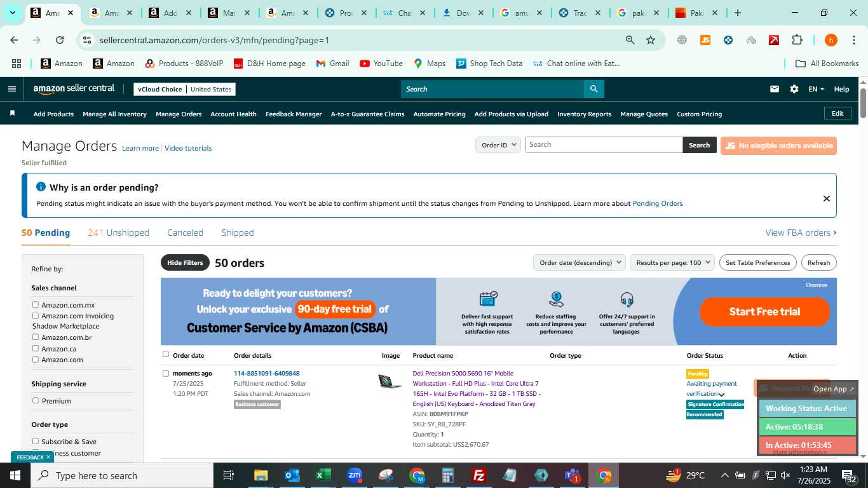Open the Chrome apps grid icon

(17, 64)
